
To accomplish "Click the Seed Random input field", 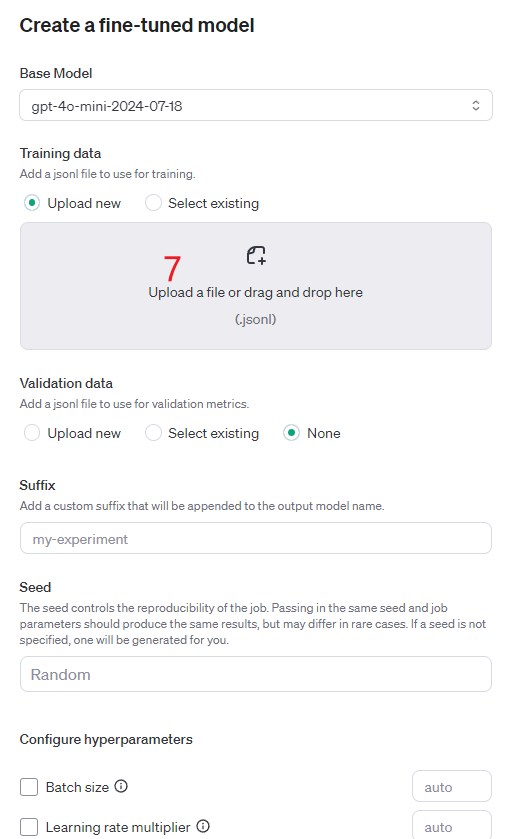I will click(256, 674).
